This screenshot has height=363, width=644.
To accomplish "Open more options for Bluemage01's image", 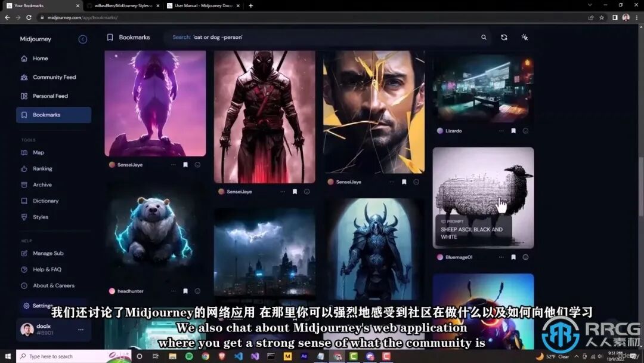I will coord(501,257).
